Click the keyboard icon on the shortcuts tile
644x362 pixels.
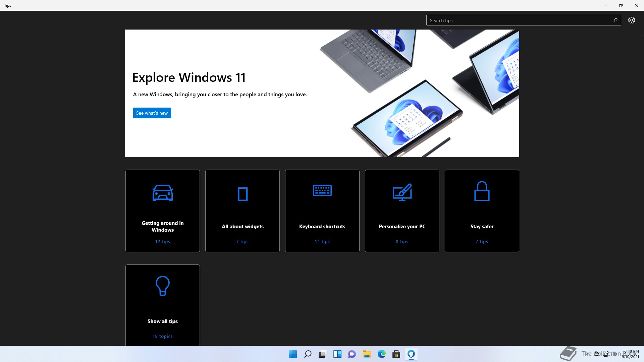(322, 190)
